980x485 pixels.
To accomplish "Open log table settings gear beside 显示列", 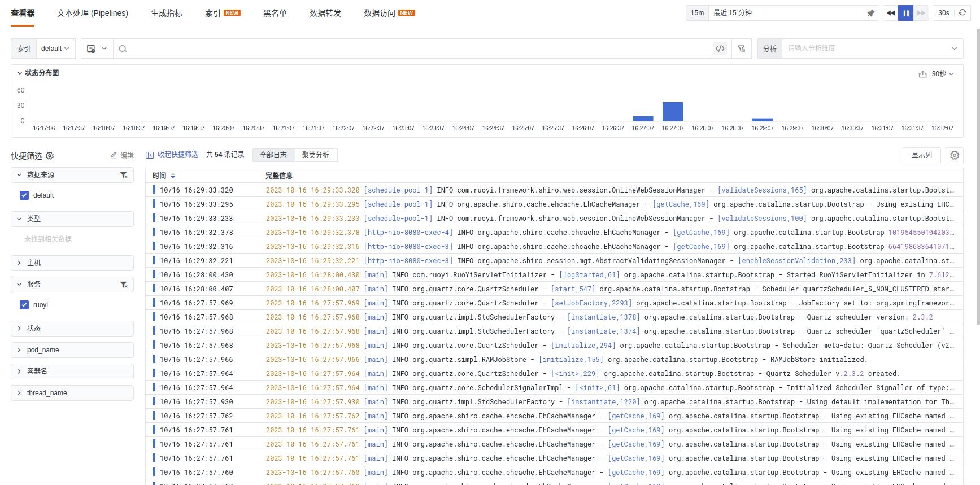I will [x=955, y=155].
